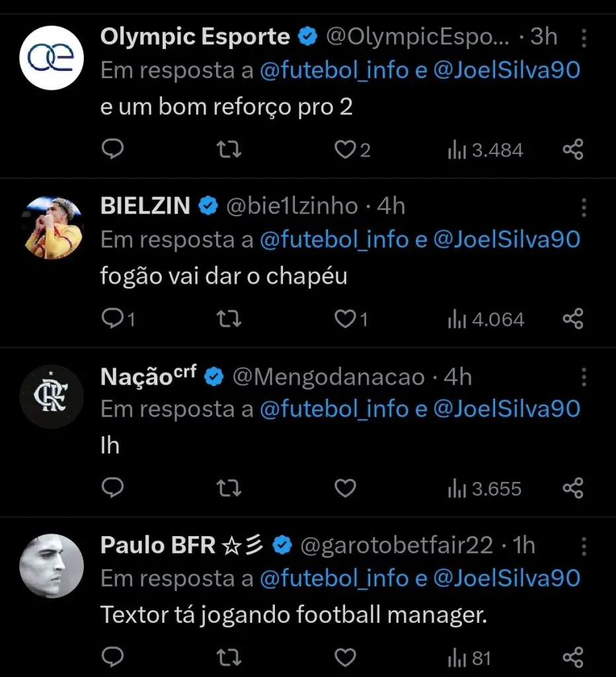616x677 pixels.
Task: View analytics showing 4.064 views
Action: pos(486,320)
